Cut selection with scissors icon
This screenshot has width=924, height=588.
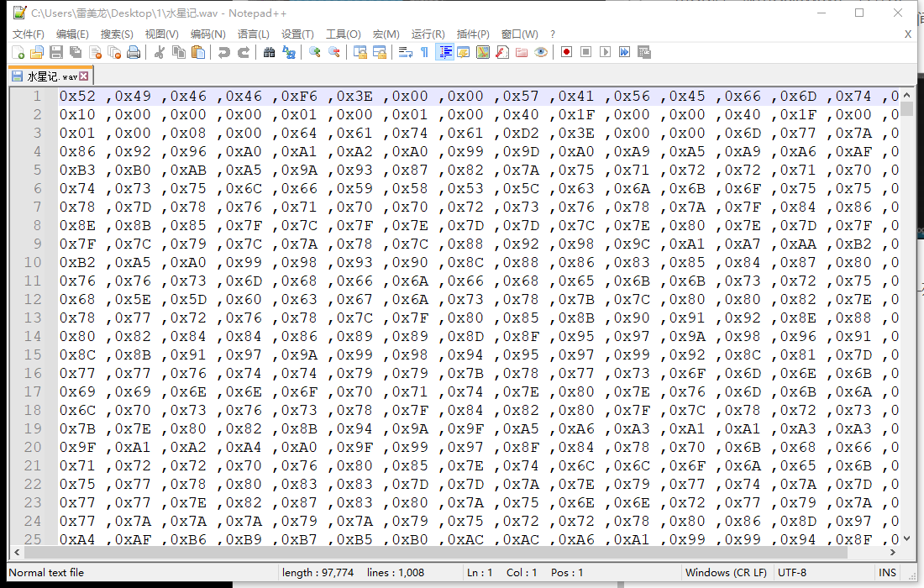point(159,52)
